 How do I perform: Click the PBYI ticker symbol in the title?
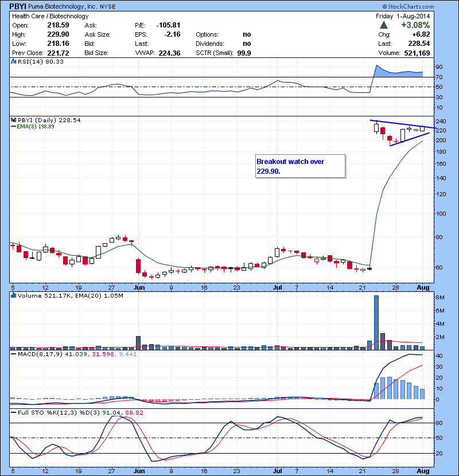18,6
